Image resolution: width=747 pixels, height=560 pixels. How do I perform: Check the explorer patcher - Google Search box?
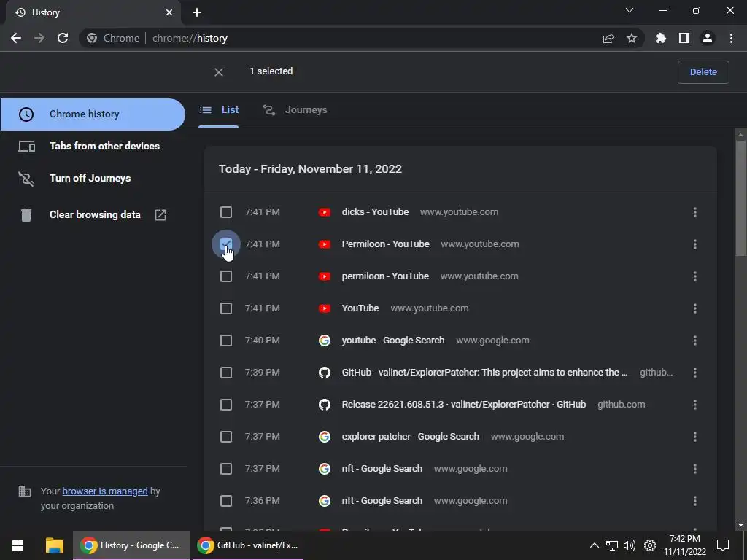tap(226, 437)
